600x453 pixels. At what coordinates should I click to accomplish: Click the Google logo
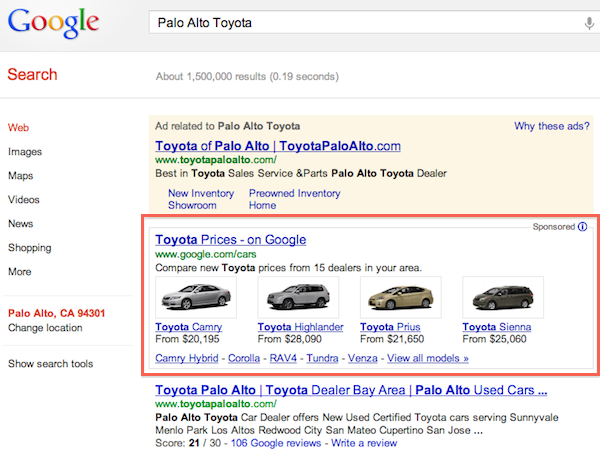click(x=54, y=22)
